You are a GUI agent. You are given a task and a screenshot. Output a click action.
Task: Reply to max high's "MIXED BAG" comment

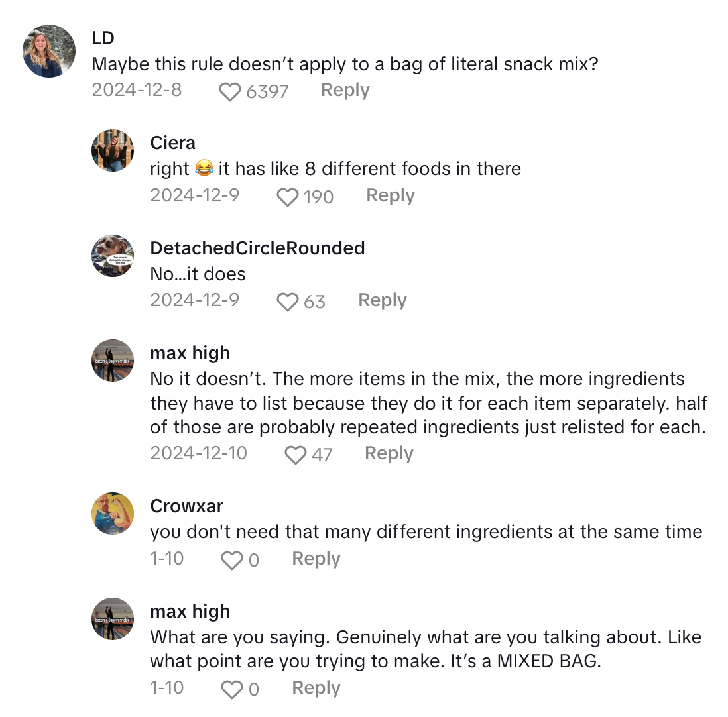point(316,688)
